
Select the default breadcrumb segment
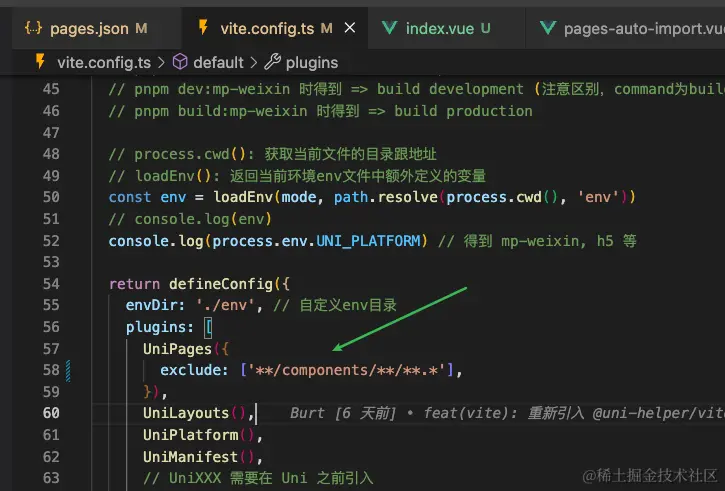click(218, 62)
